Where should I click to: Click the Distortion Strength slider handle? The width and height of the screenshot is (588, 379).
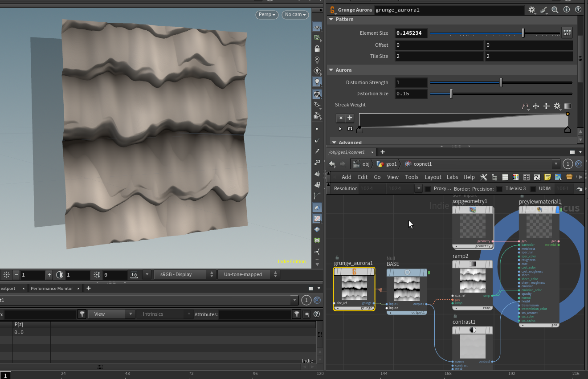[x=501, y=82]
